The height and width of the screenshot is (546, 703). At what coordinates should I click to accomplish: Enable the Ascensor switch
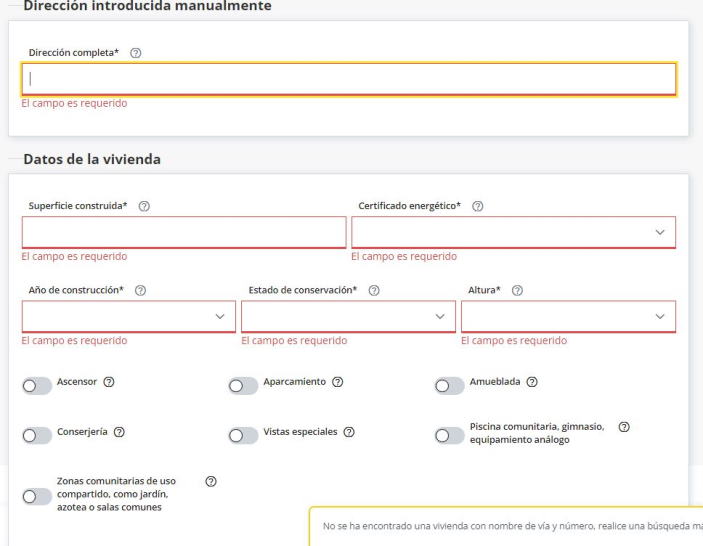point(37,386)
